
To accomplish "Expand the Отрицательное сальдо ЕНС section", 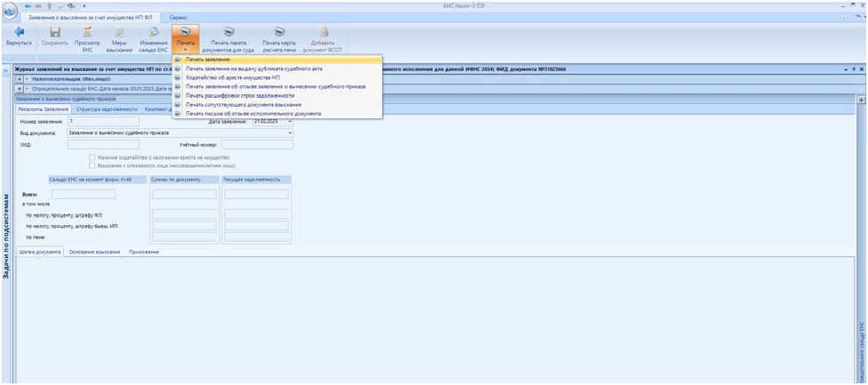I will tap(20, 89).
